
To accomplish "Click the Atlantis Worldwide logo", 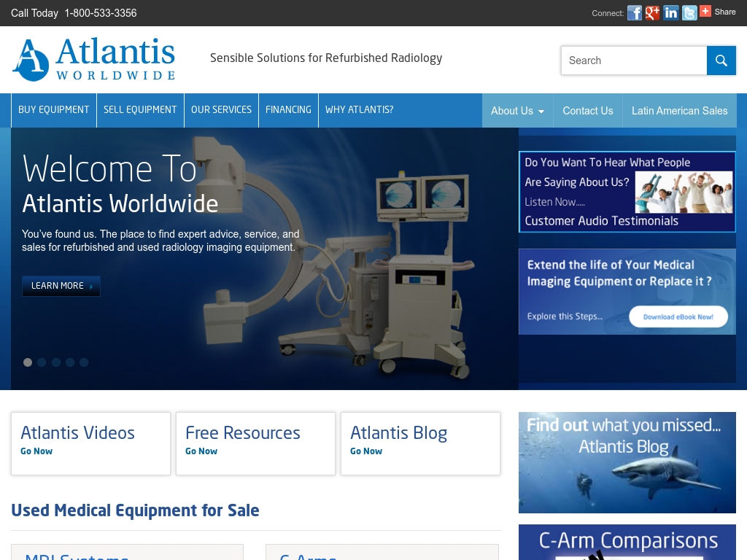I will coord(93,58).
